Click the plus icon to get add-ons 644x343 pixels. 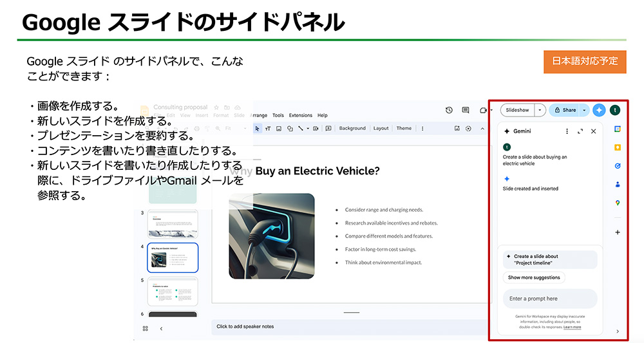click(618, 232)
